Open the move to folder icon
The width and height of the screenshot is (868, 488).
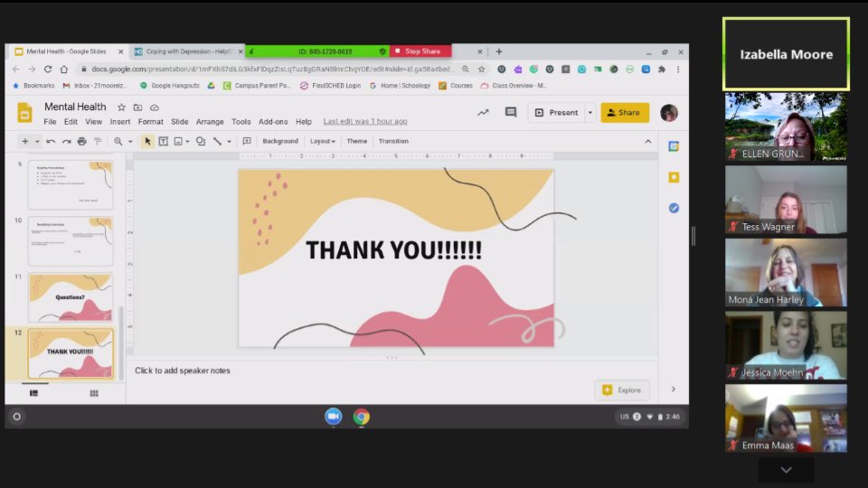pyautogui.click(x=137, y=108)
